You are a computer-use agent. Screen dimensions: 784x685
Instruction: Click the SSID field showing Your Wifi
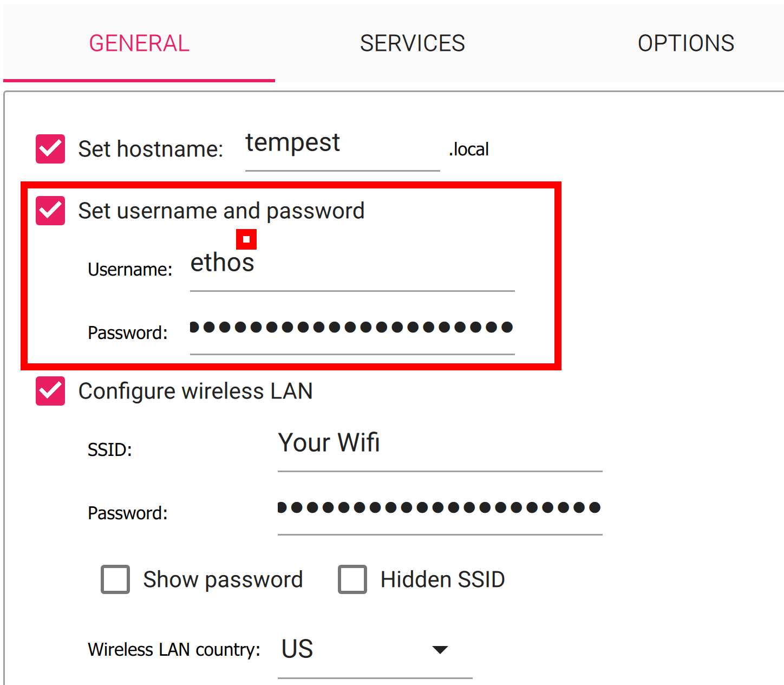[439, 444]
